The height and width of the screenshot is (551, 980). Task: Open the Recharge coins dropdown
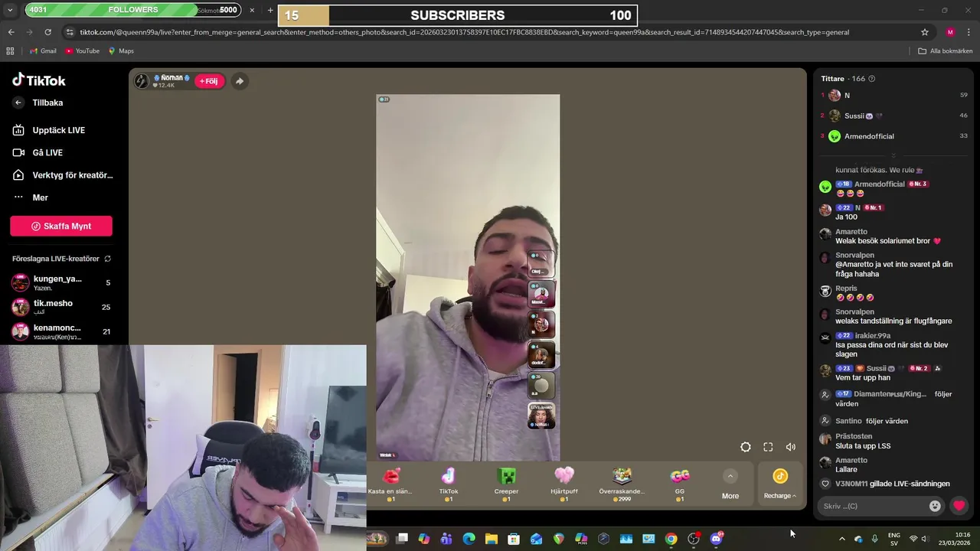780,485
